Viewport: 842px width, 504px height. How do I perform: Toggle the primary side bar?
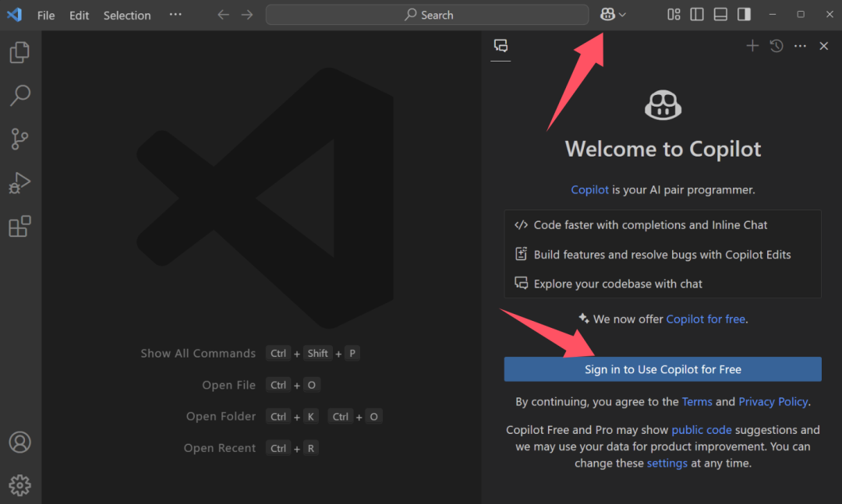[697, 15]
